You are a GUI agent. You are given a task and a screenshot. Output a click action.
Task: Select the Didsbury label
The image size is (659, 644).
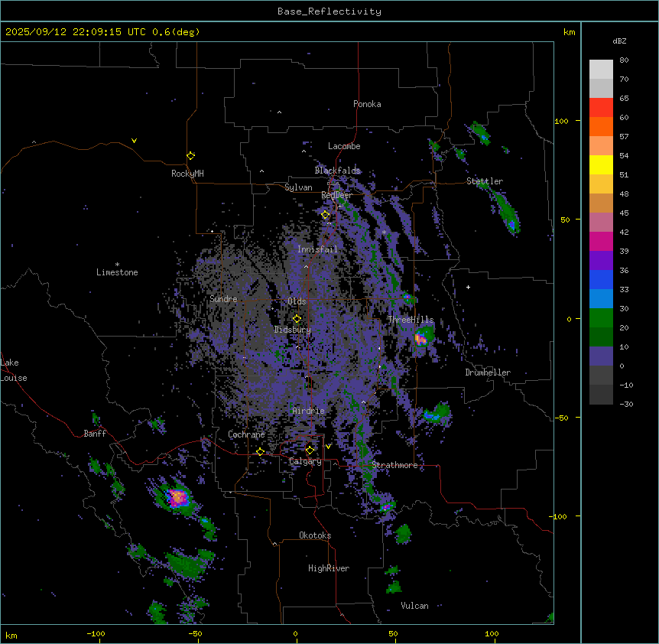click(293, 330)
